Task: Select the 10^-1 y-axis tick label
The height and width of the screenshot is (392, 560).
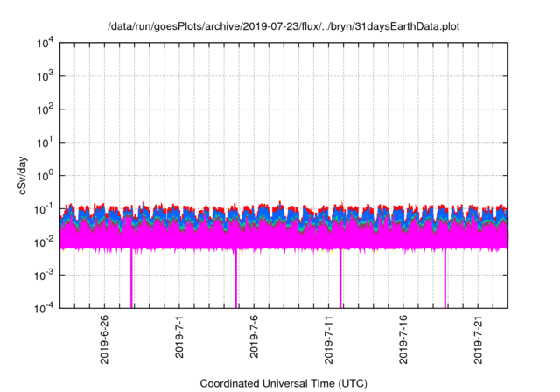Action: [44, 209]
